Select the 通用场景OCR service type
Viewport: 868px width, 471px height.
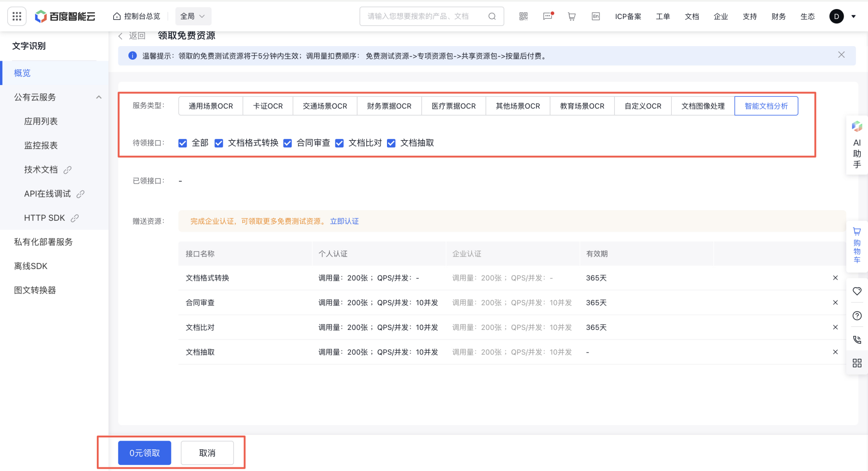(211, 106)
